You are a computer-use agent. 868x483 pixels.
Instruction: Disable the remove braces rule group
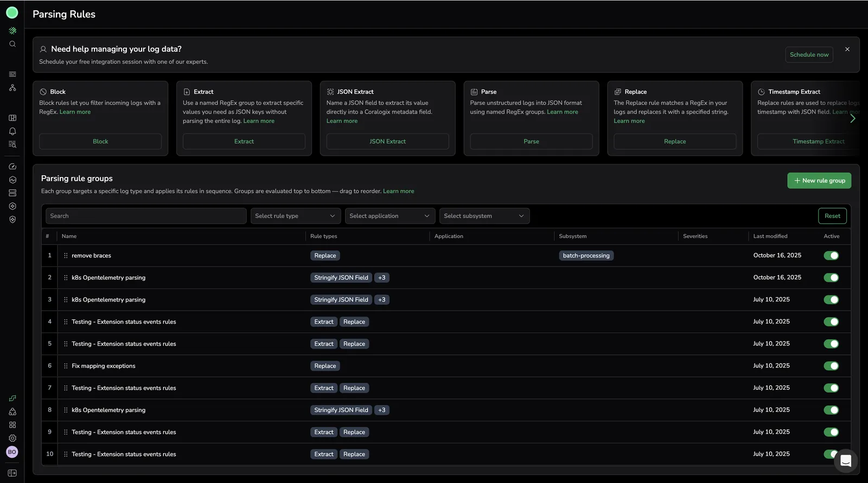831,255
